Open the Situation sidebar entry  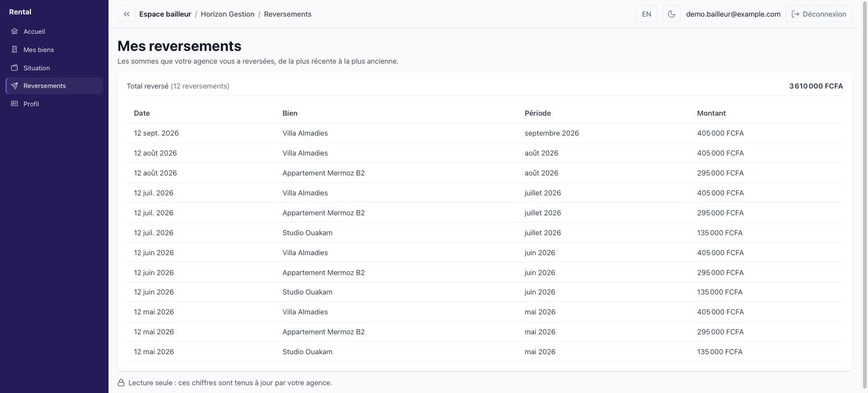[x=54, y=68]
